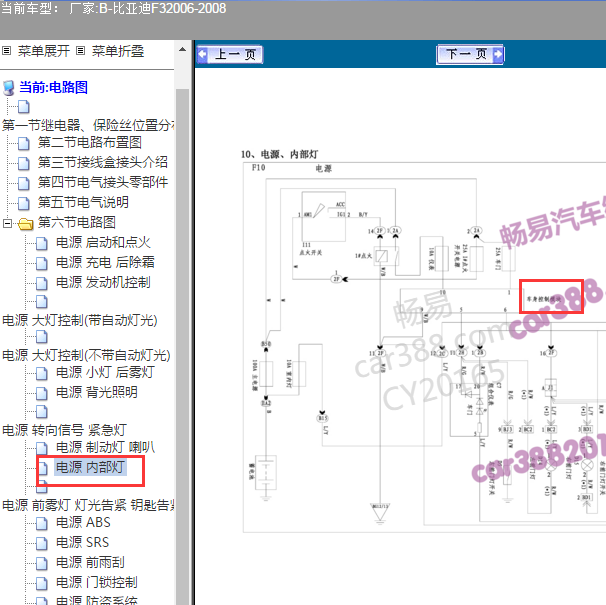This screenshot has width=606, height=605.
Task: Click the 10、电源、内部灯 diagram title
Action: click(x=279, y=154)
